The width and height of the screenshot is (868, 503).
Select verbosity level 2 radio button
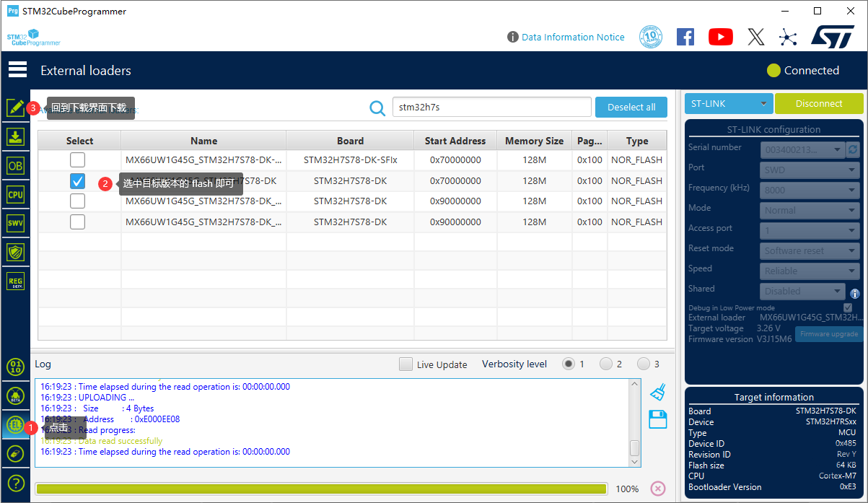606,364
